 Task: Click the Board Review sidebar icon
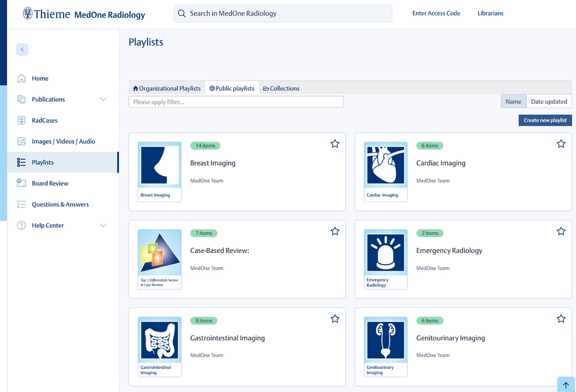point(21,183)
